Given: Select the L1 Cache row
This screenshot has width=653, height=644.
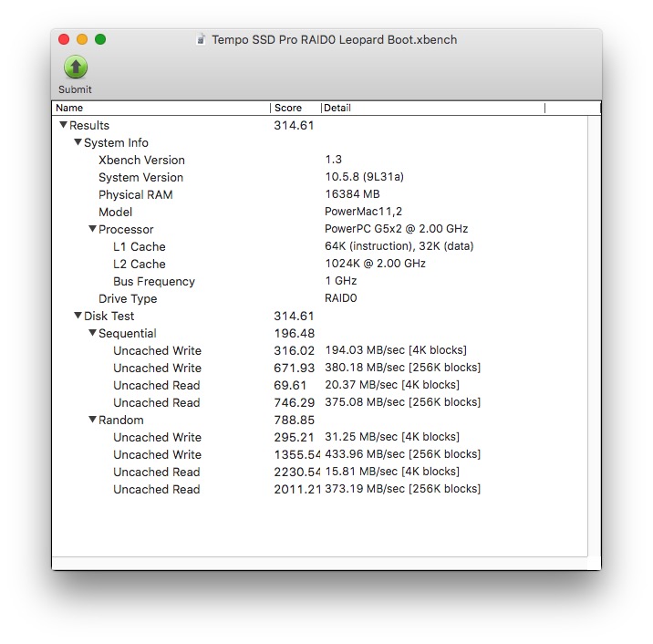Looking at the screenshot, I should coord(320,246).
